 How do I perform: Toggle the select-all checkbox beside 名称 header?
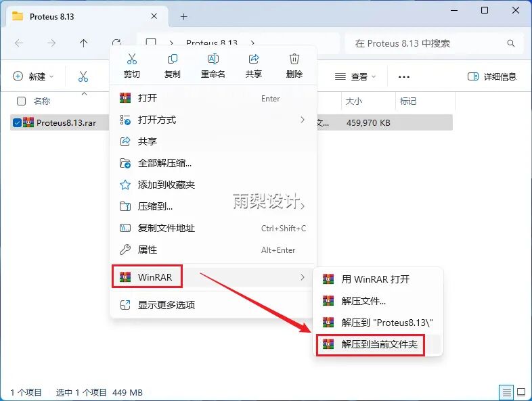coord(21,101)
